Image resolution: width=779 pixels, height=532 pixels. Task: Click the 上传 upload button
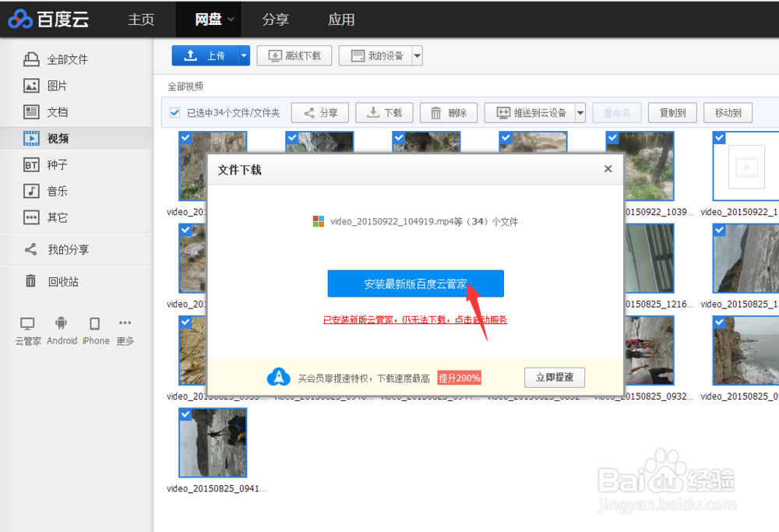coord(205,55)
